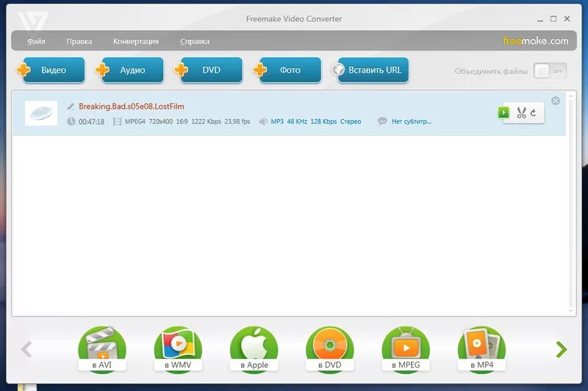Click the file list vertical scrollbar
The width and height of the screenshot is (588, 391).
[571, 203]
